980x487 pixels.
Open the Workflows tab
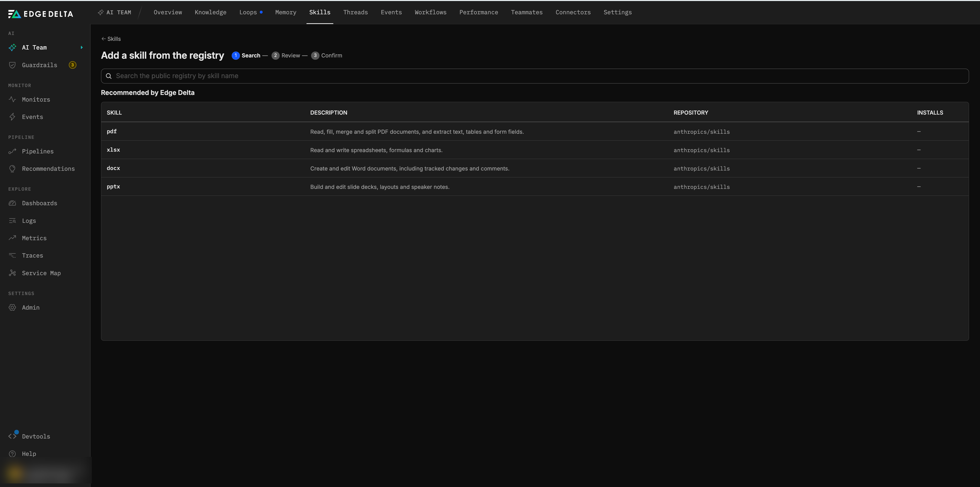coord(430,12)
